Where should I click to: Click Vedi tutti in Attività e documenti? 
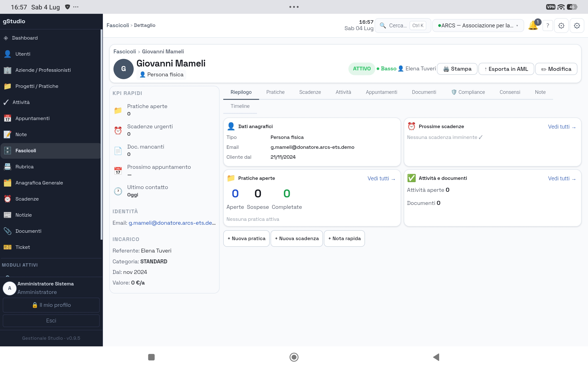pos(562,179)
